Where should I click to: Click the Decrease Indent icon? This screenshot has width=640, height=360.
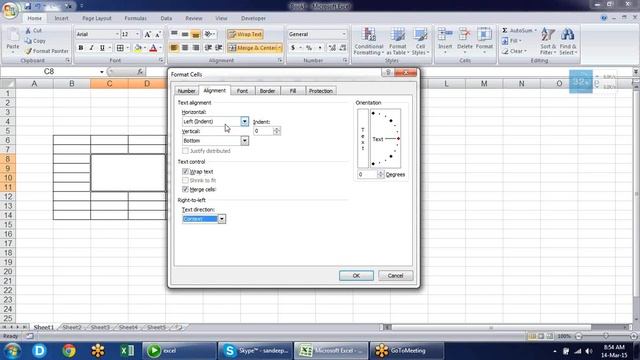pyautogui.click(x=208, y=48)
